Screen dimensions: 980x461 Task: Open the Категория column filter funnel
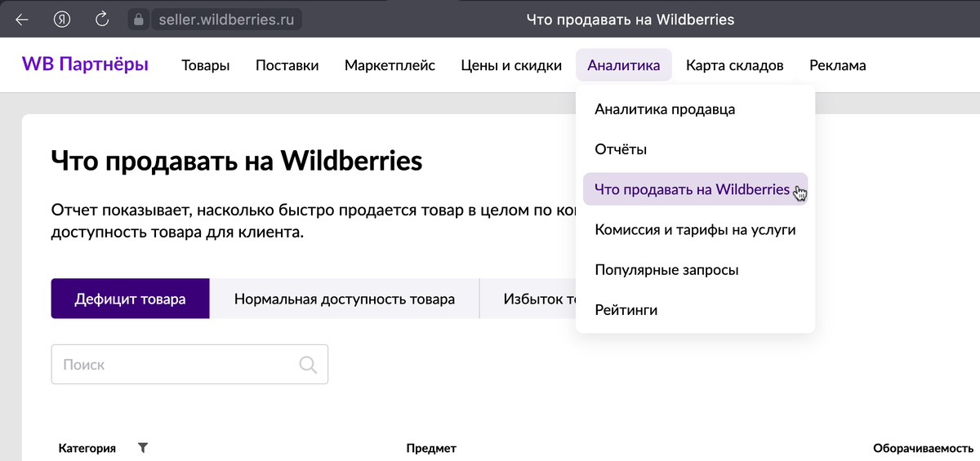coord(143,448)
